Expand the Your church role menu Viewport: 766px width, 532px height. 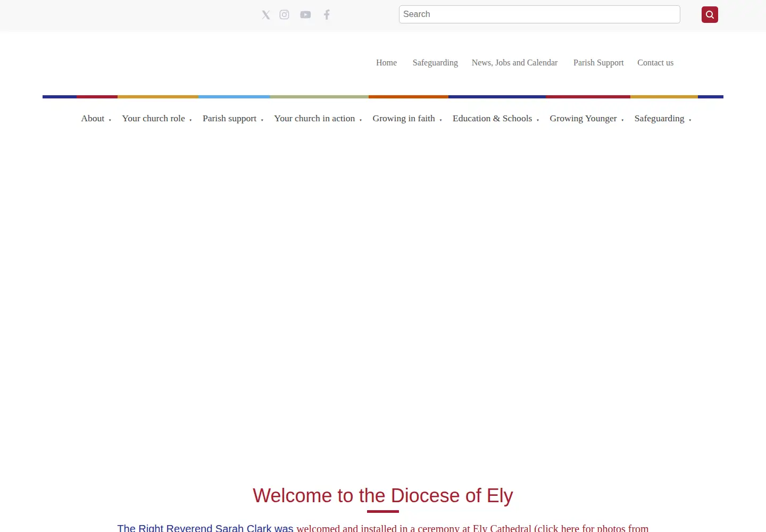point(157,119)
